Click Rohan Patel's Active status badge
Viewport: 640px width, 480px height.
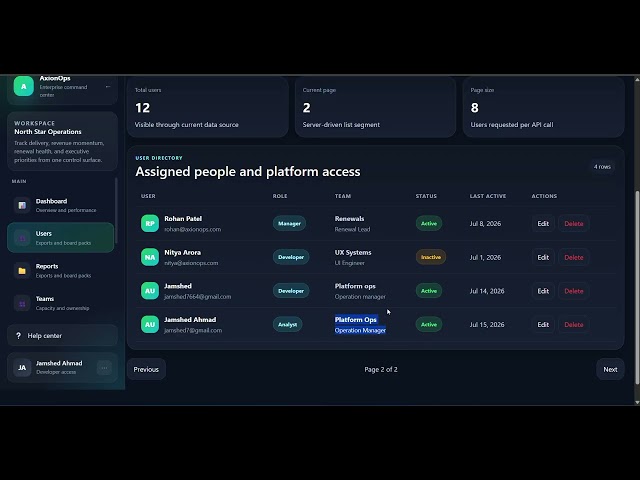click(429, 224)
